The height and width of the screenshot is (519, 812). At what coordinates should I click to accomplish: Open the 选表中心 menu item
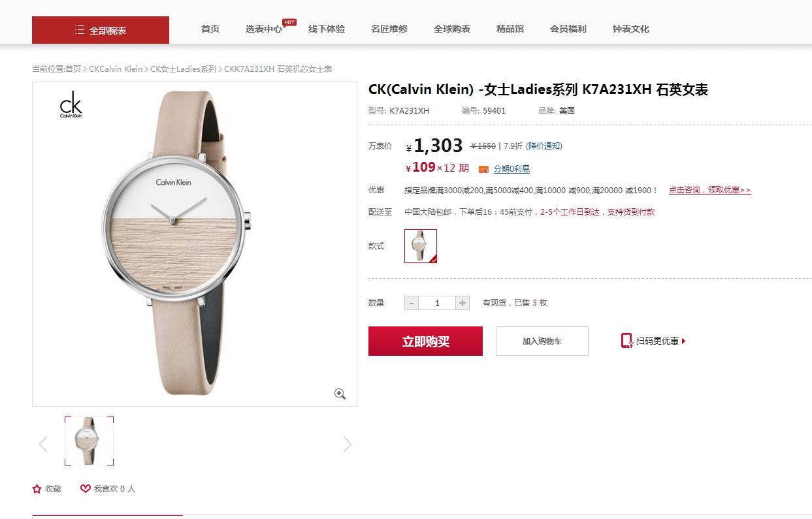(264, 29)
